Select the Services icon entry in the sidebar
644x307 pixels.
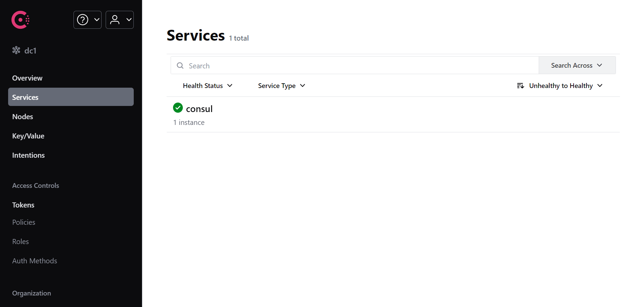25,97
